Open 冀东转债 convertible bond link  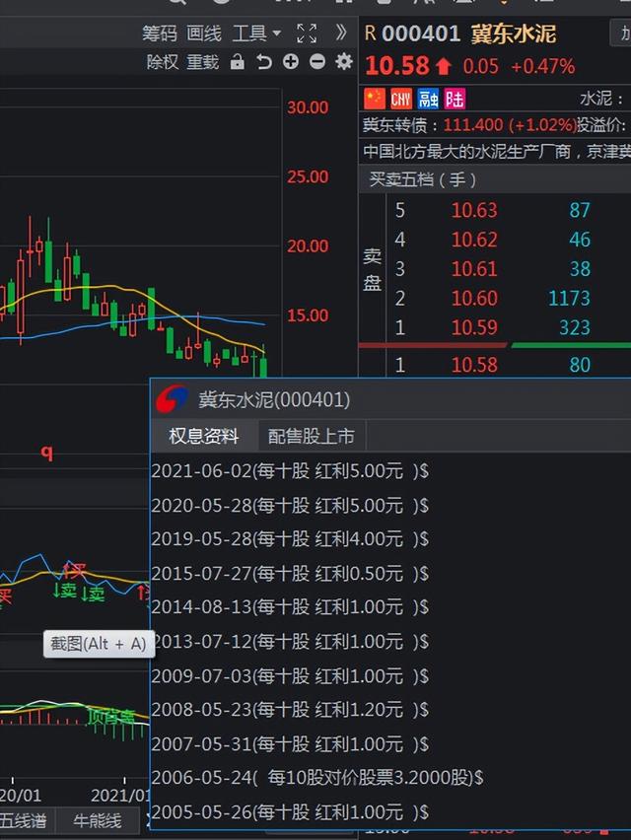[x=395, y=125]
